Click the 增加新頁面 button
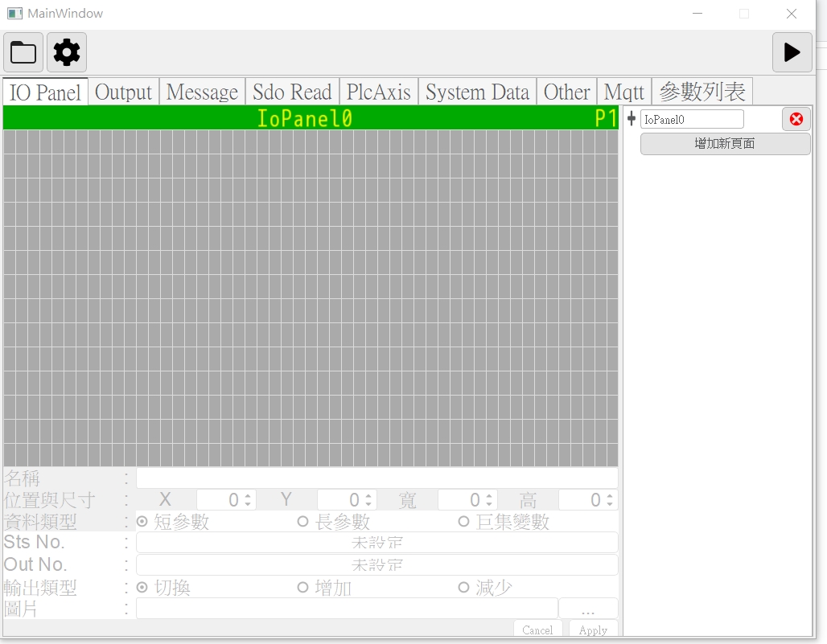Image resolution: width=827 pixels, height=644 pixels. tap(725, 144)
